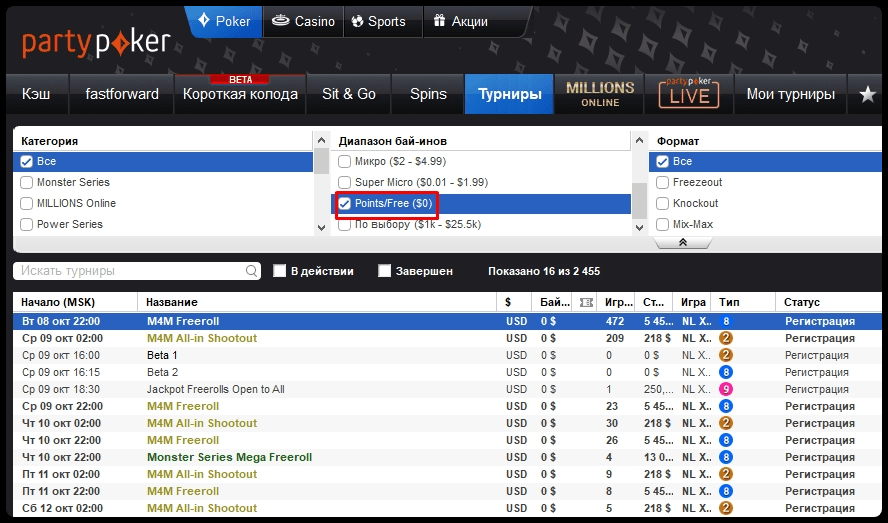Uncheck Все in Категория filter

point(27,161)
